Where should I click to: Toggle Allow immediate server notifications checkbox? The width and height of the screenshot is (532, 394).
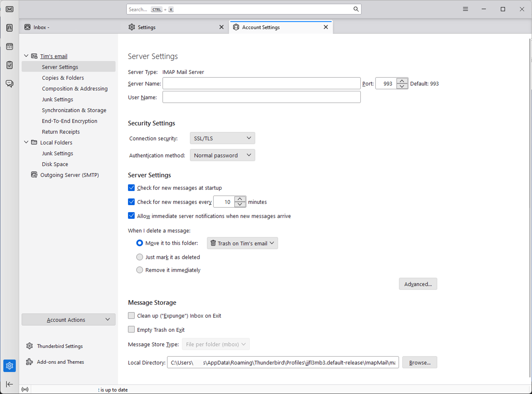(131, 216)
